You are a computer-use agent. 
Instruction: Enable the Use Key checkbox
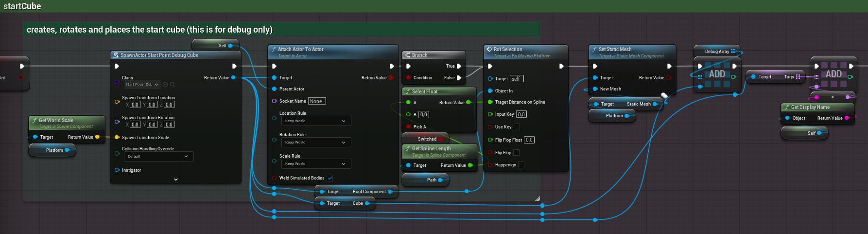coord(517,127)
